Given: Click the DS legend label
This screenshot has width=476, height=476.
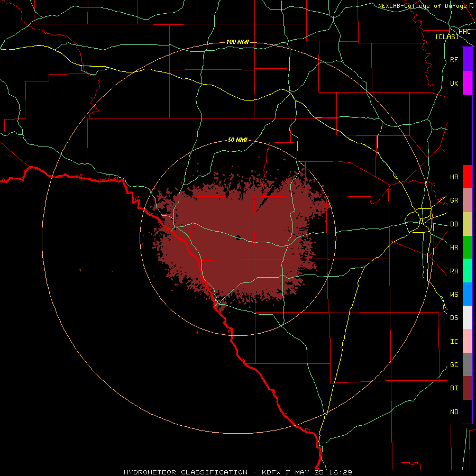Looking at the screenshot, I should [x=454, y=317].
